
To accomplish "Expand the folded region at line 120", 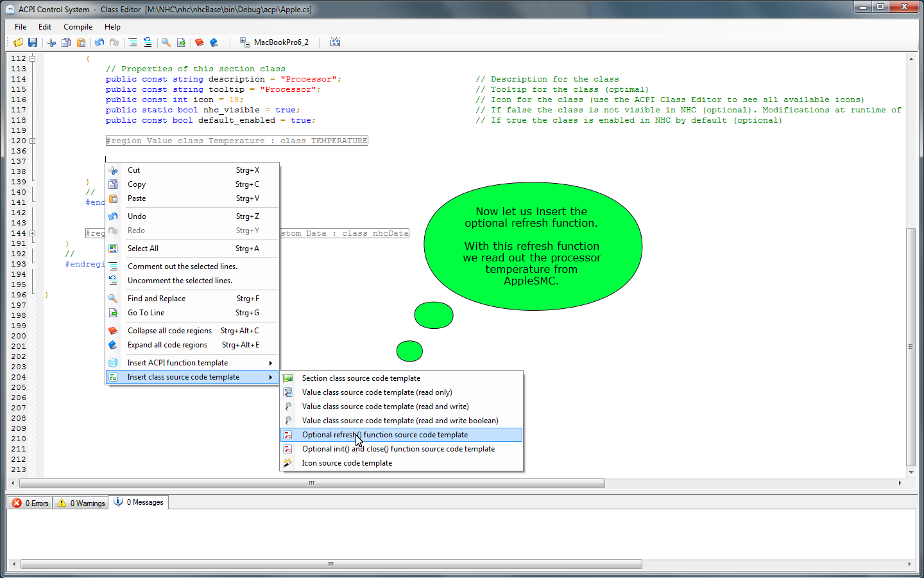I will pos(32,141).
